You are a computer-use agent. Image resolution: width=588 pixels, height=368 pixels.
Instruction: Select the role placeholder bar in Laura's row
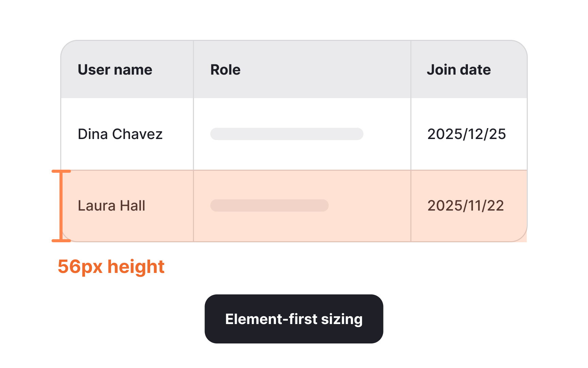[269, 205]
